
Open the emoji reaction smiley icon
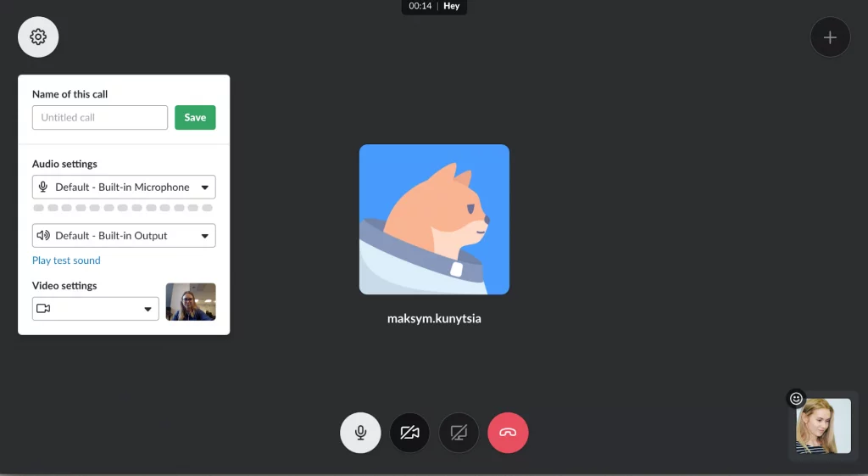pyautogui.click(x=796, y=399)
